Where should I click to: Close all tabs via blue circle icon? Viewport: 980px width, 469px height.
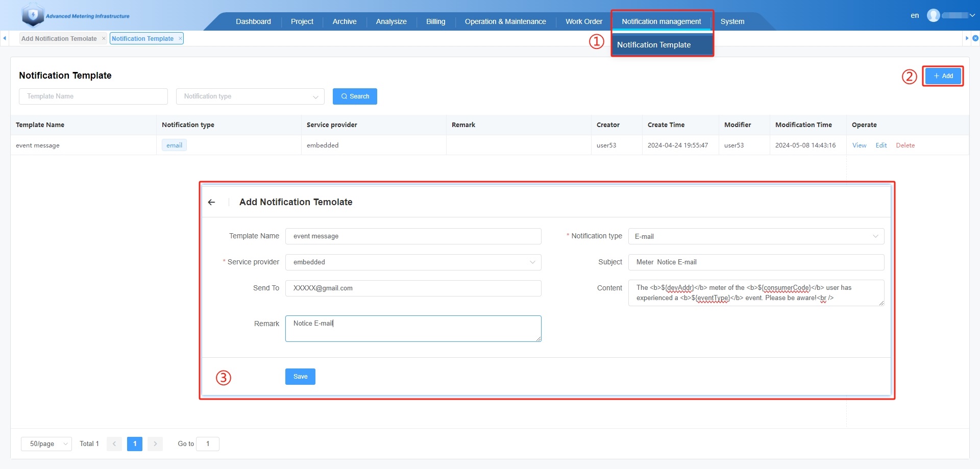click(x=975, y=38)
